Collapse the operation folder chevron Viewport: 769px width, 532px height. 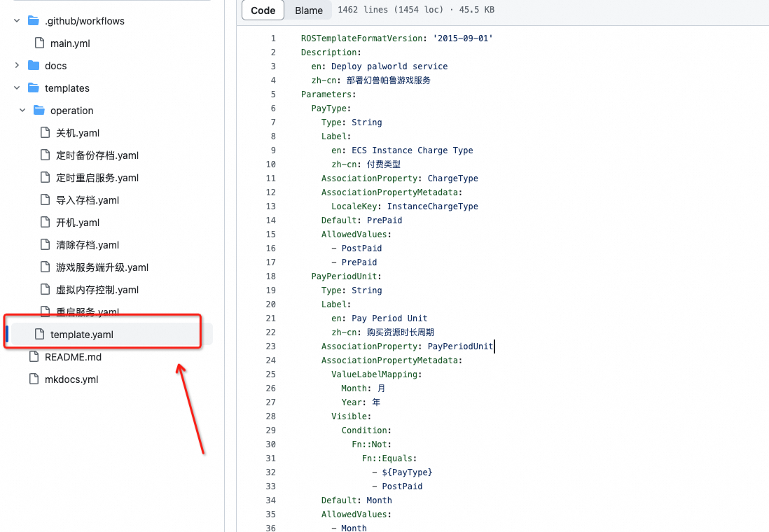pyautogui.click(x=22, y=111)
